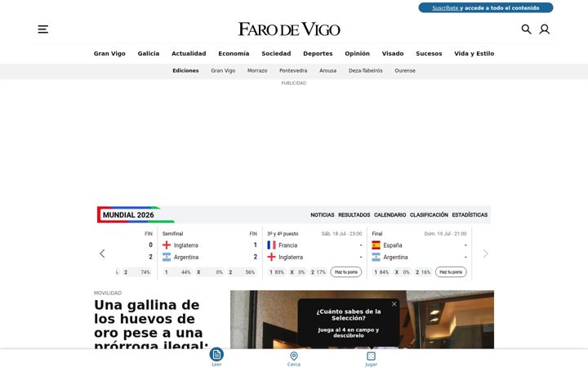The height and width of the screenshot is (368, 588).
Task: Click España team name in Final
Action: [393, 245]
